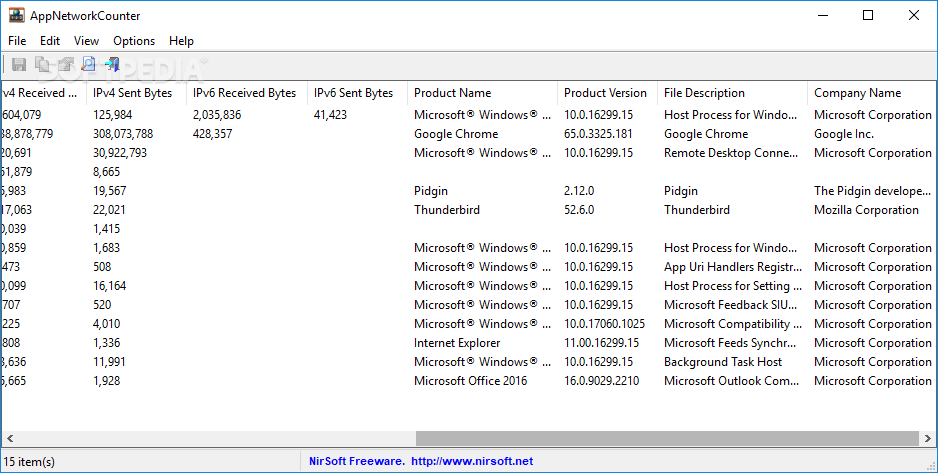
Task: Select the Thunderbird product name cell
Action: pos(447,210)
